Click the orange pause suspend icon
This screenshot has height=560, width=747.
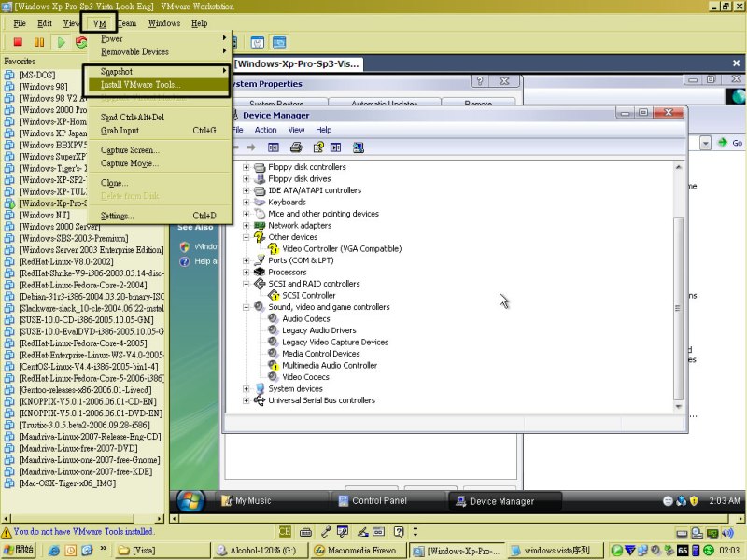pos(39,42)
